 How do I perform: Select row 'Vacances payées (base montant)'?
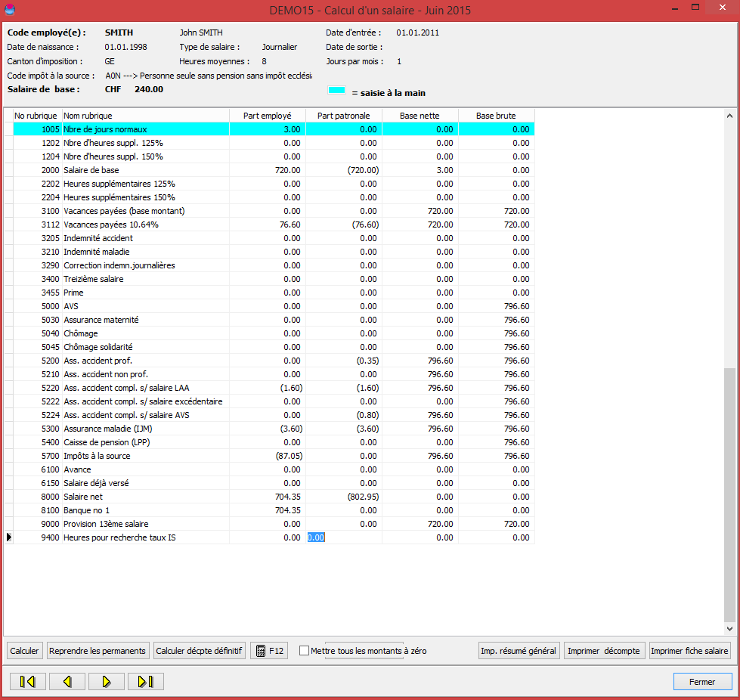pos(274,211)
